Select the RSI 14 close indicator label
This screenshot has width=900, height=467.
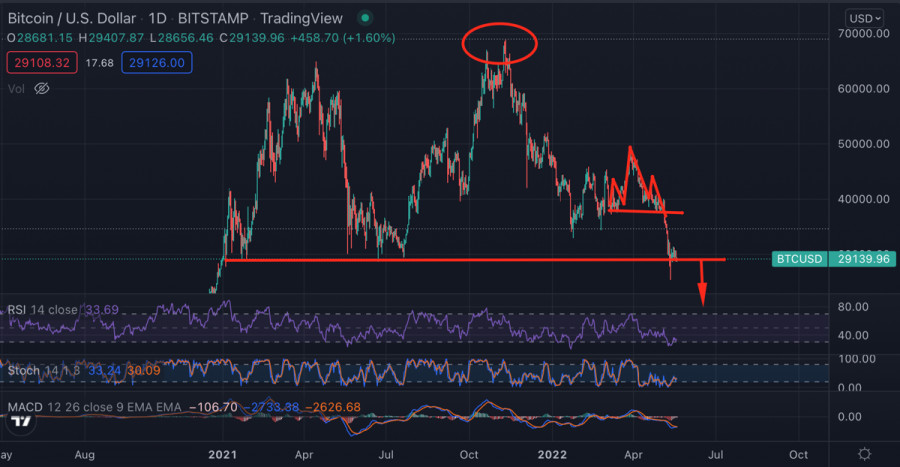pos(42,310)
